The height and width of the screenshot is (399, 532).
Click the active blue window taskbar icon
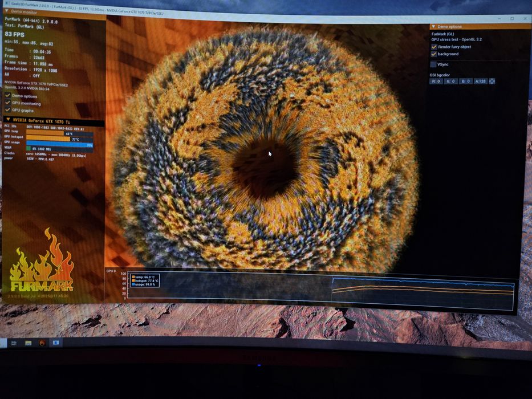click(56, 343)
